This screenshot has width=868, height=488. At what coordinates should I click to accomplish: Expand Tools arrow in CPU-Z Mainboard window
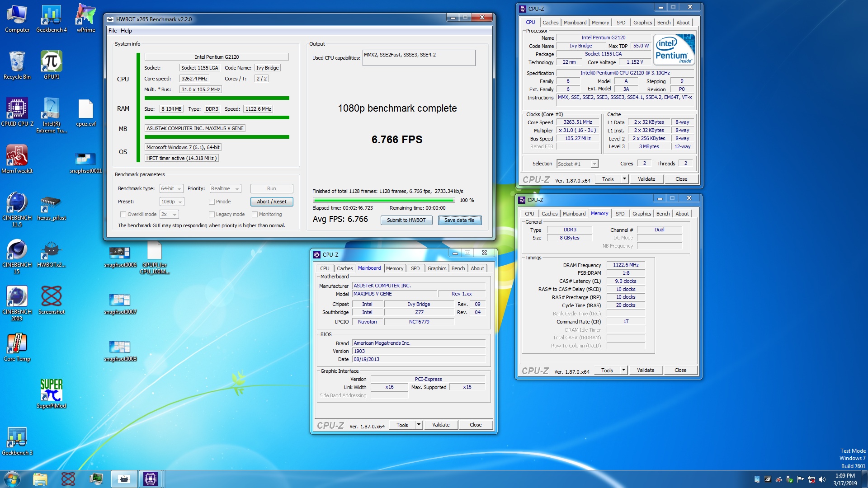click(x=419, y=425)
